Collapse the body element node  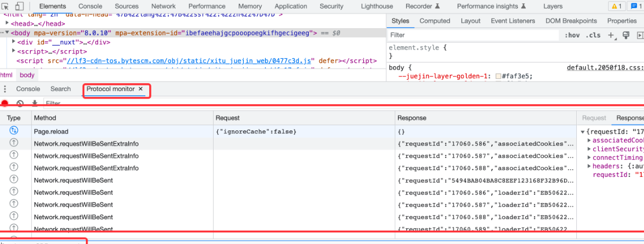click(x=7, y=32)
